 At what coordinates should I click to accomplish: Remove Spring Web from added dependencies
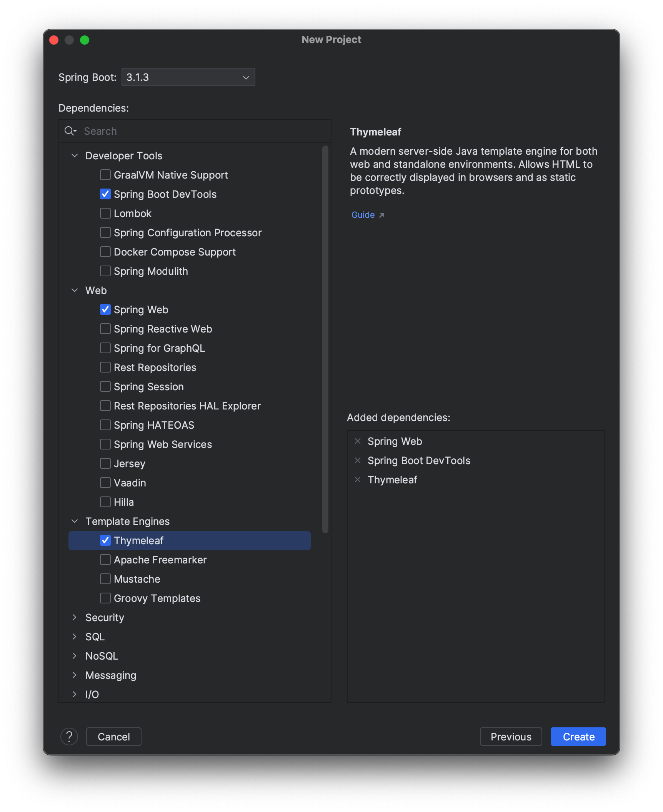click(x=358, y=441)
